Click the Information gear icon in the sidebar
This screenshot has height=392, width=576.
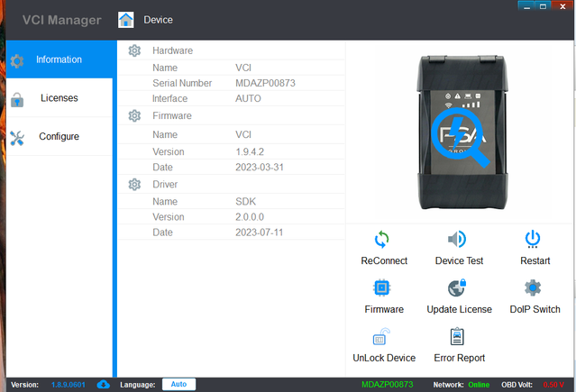coord(17,61)
